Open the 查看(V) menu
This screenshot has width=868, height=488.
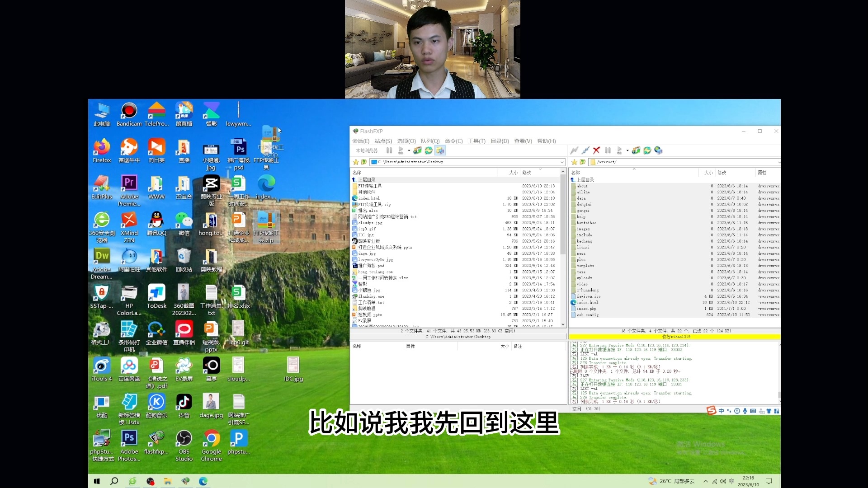point(523,141)
